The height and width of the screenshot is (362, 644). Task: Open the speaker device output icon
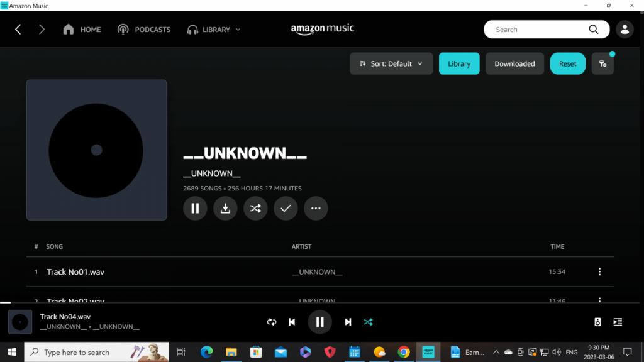pyautogui.click(x=597, y=322)
